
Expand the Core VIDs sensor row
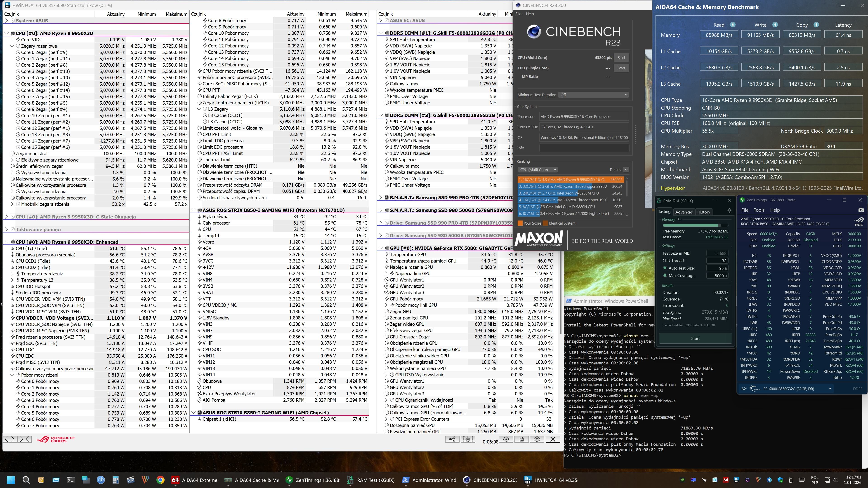coord(12,40)
